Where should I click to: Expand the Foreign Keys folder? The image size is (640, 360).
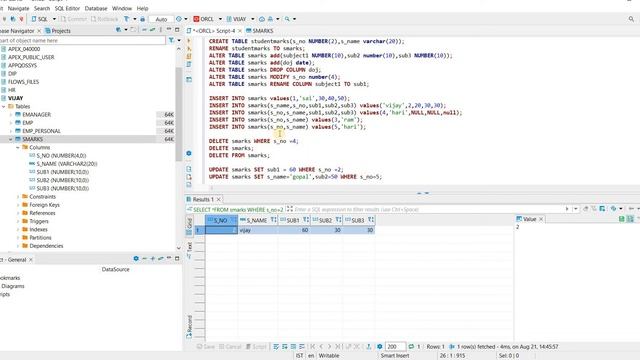18,205
